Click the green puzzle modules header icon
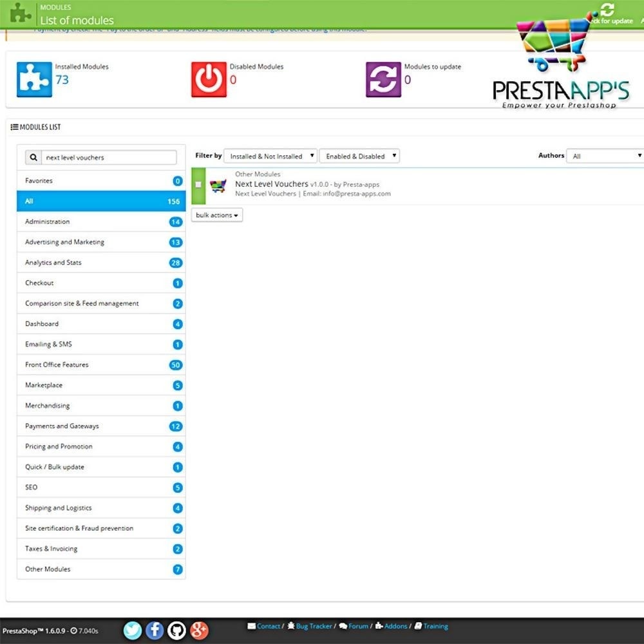This screenshot has width=644, height=644. (20, 13)
